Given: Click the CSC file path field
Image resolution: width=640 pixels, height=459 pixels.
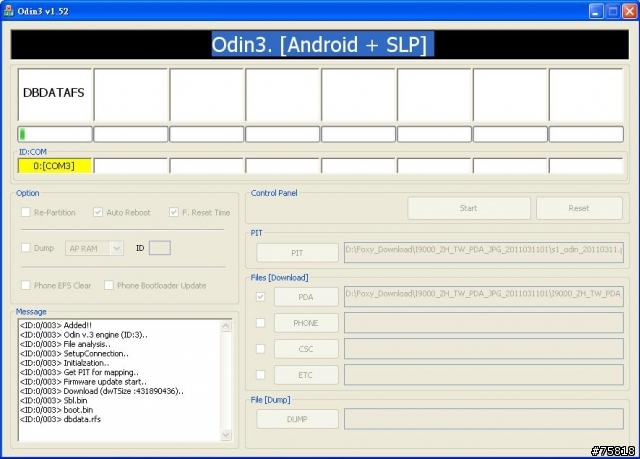Looking at the screenshot, I should pyautogui.click(x=484, y=349).
